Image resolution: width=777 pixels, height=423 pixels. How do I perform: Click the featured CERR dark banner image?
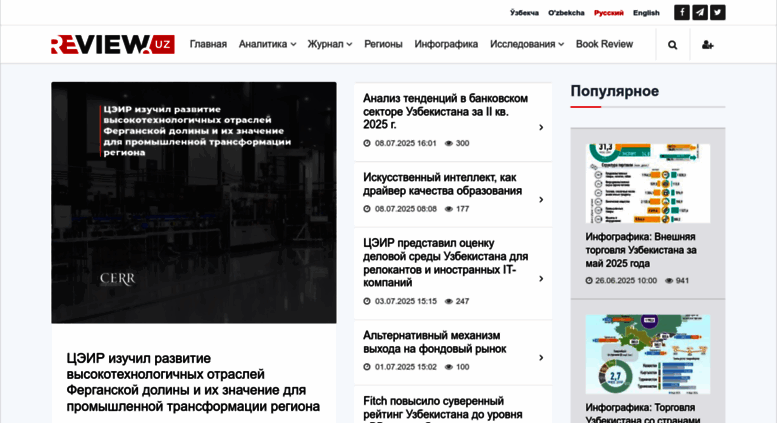click(x=194, y=203)
